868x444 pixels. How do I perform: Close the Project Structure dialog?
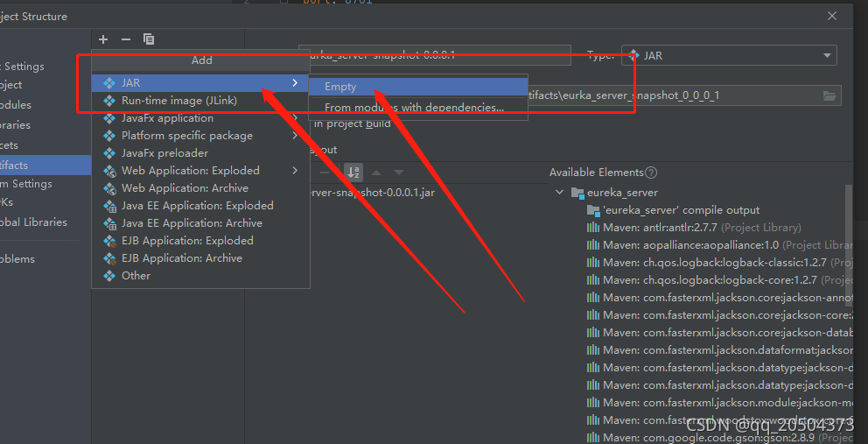pos(832,16)
